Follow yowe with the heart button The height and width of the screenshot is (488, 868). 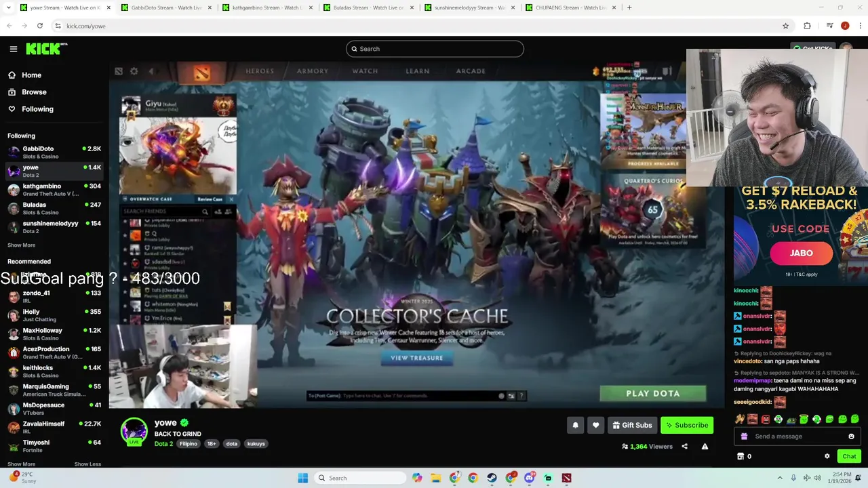[x=595, y=425]
